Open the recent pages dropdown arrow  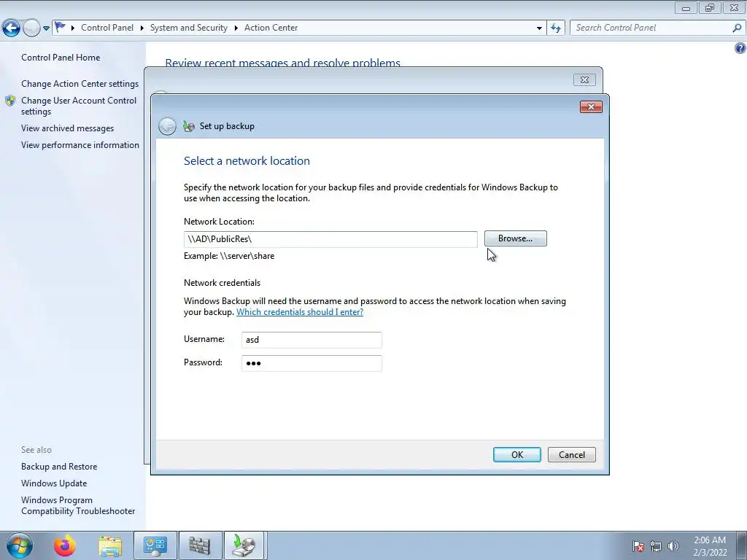pyautogui.click(x=46, y=28)
